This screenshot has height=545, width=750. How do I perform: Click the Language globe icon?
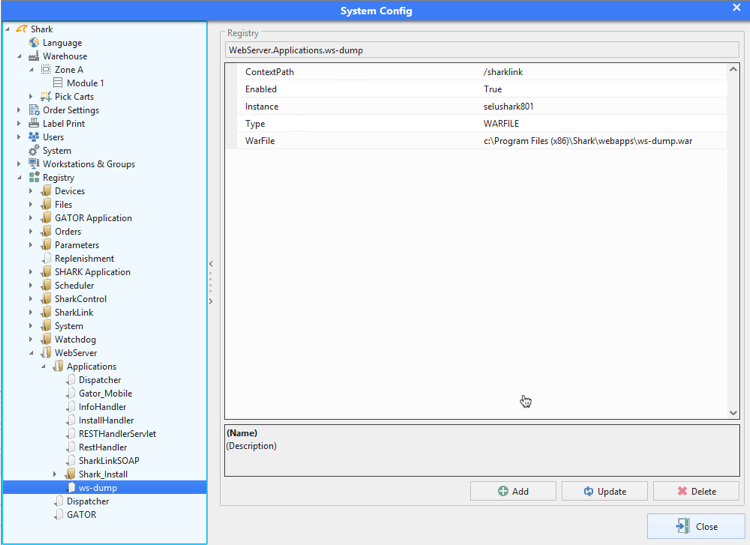[x=33, y=43]
